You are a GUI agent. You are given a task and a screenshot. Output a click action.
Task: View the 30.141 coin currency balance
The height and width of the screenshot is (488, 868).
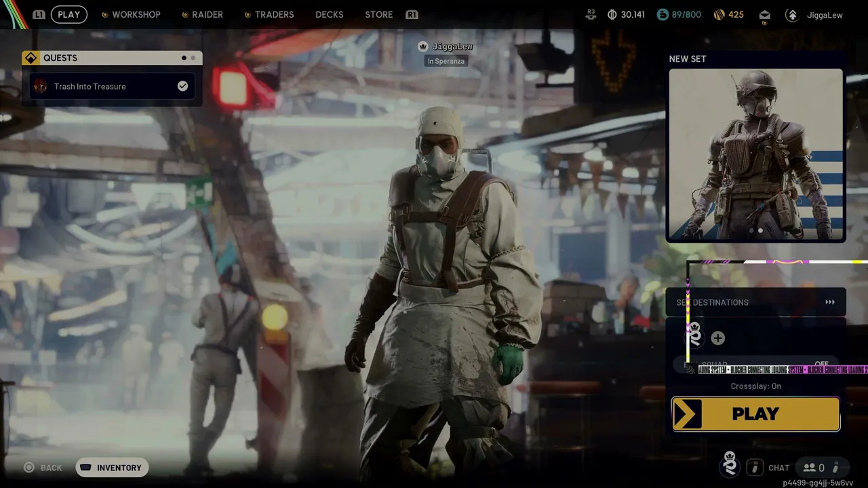[x=626, y=14]
